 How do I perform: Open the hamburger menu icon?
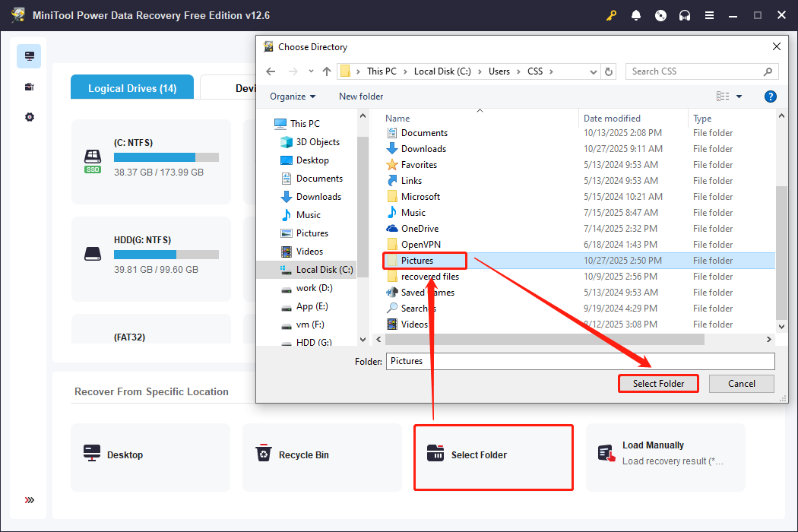[709, 14]
